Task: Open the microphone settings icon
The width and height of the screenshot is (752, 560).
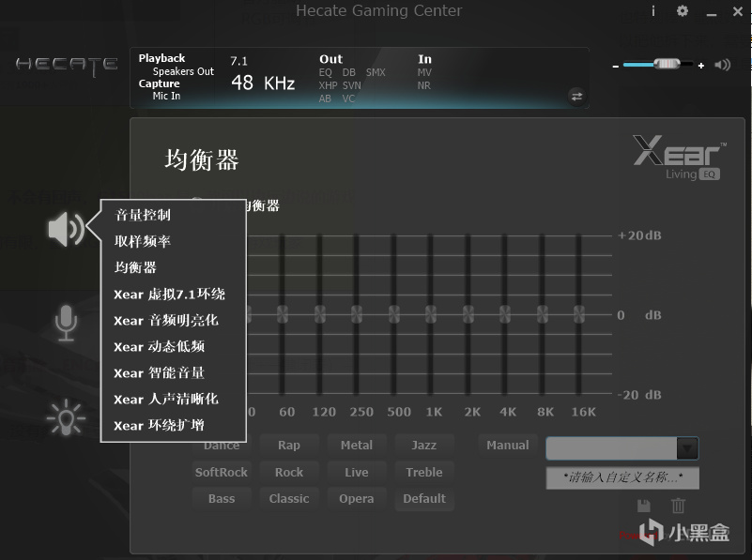Action: pos(66,323)
